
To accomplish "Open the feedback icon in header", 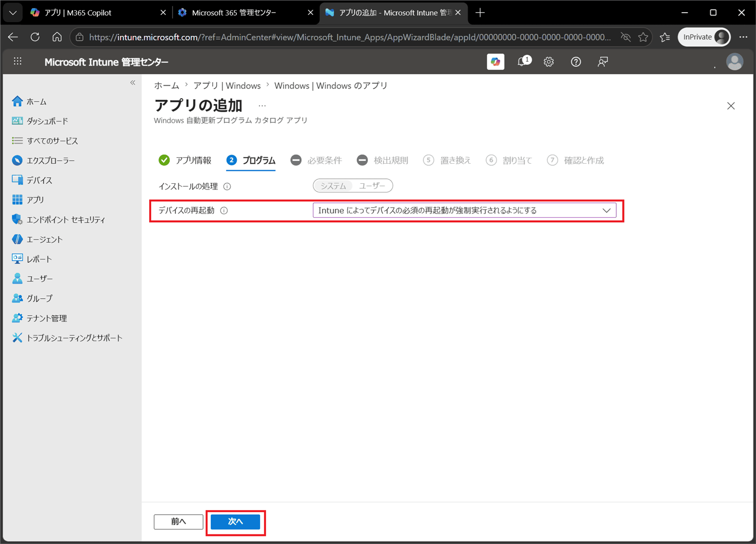I will (603, 61).
